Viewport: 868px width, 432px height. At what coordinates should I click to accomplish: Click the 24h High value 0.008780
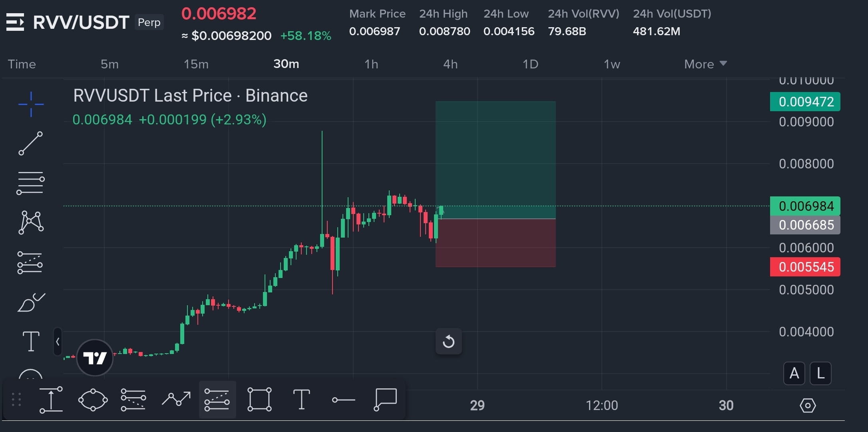444,31
